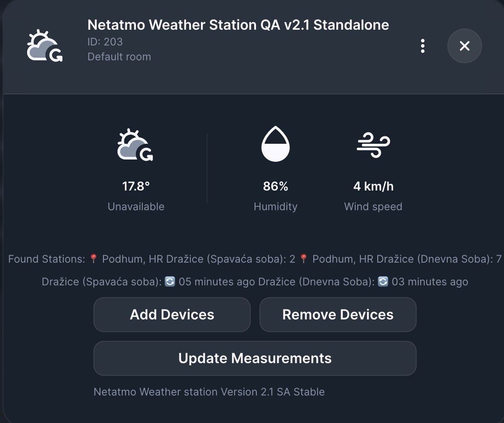Select the 4 km/h wind speed value
Viewport: 504px width, 423px height.
373,186
